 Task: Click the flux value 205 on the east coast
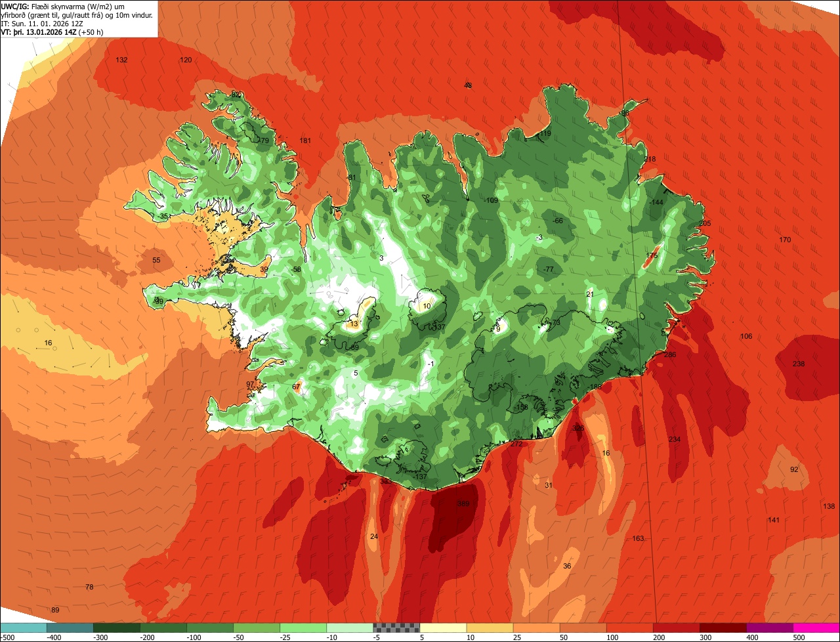[x=705, y=223]
